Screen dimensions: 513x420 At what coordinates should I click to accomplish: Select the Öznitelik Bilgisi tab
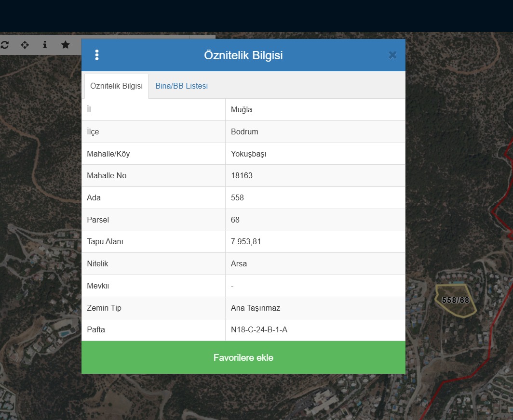116,86
